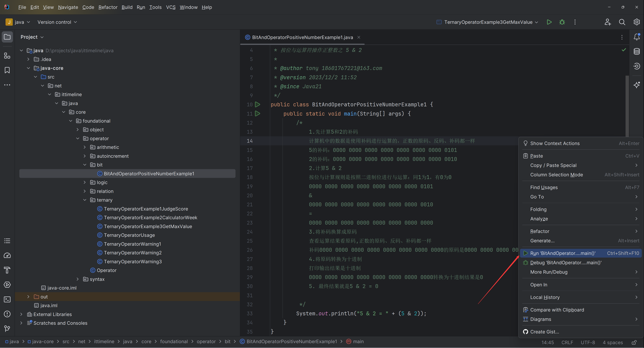The image size is (644, 348).
Task: Open the Terminal tool window icon
Action: coord(7,299)
